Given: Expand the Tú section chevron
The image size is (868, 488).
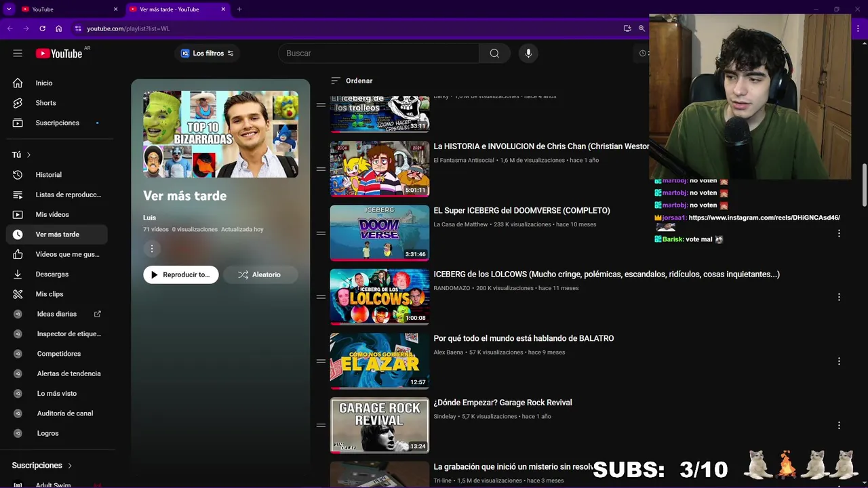Looking at the screenshot, I should tap(28, 155).
